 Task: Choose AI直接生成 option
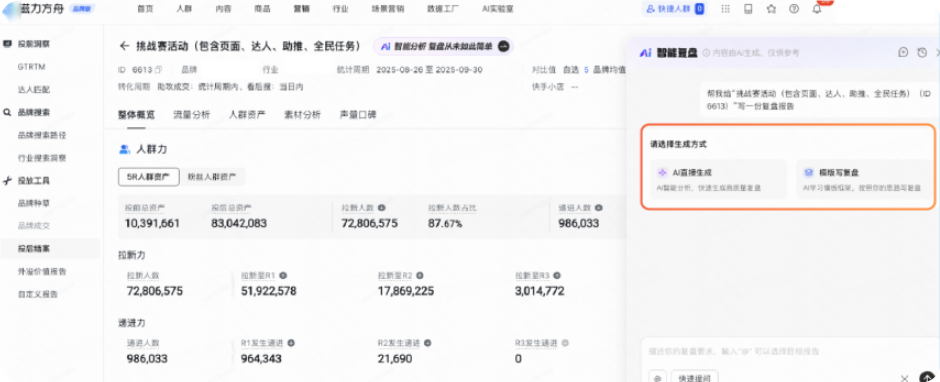coord(719,179)
